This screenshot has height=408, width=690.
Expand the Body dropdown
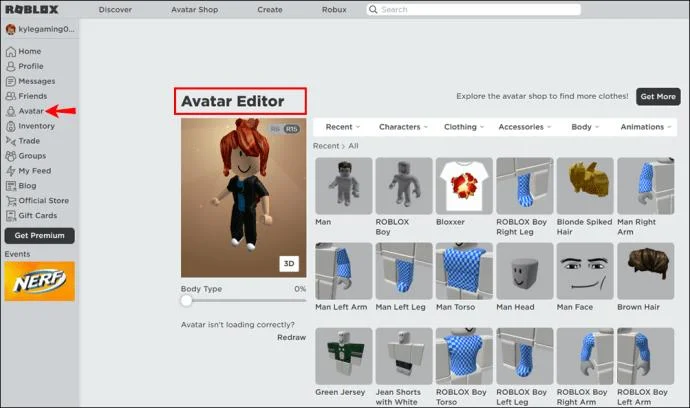585,127
